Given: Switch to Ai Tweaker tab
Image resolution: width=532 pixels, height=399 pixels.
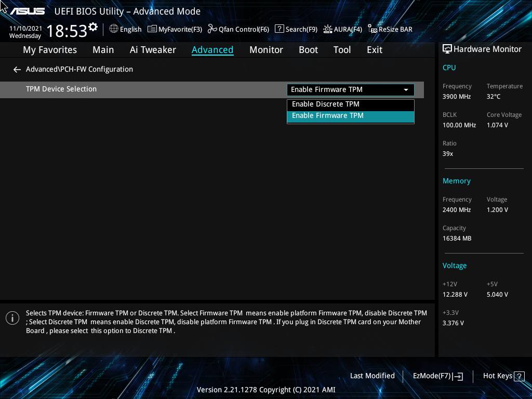Looking at the screenshot, I should click(153, 50).
